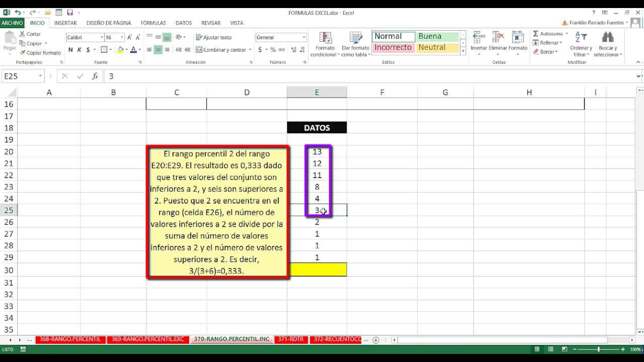Click the text orientation icon

pos(179,37)
